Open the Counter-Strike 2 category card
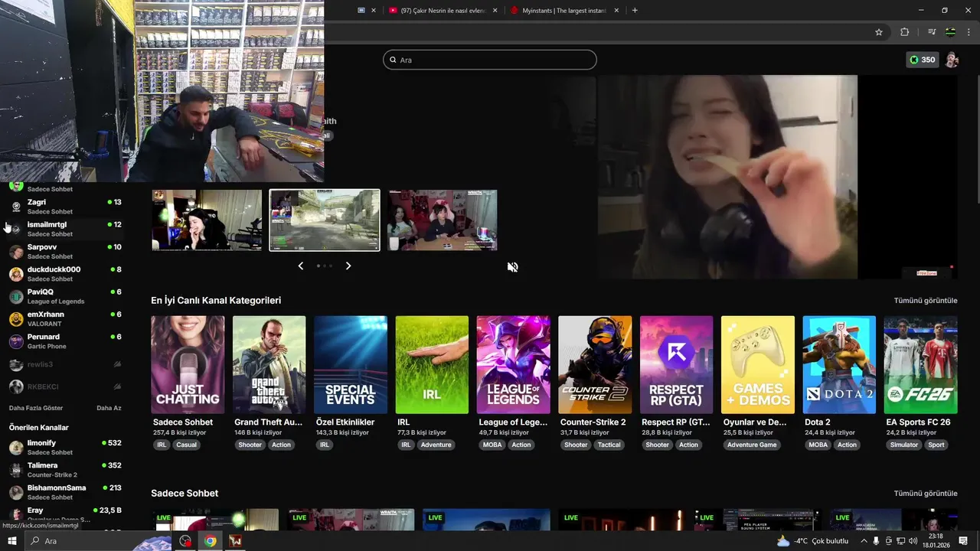980x551 pixels. pyautogui.click(x=595, y=364)
